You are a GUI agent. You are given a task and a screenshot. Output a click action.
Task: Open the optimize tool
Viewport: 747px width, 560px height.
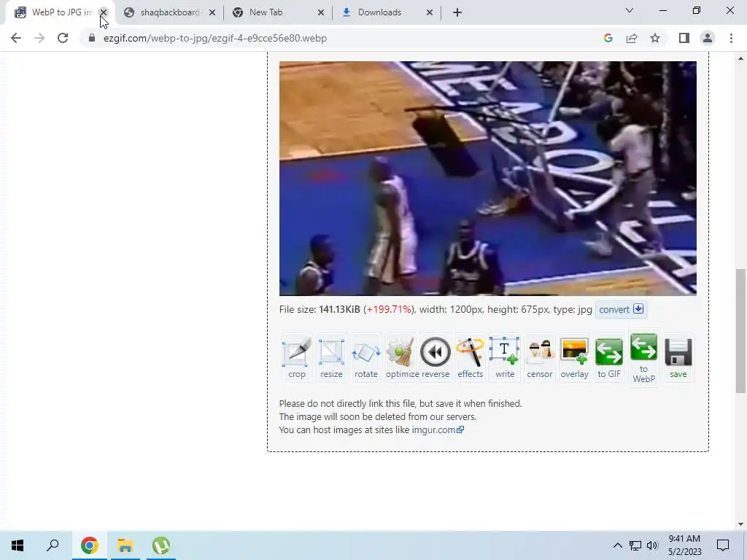tap(400, 358)
